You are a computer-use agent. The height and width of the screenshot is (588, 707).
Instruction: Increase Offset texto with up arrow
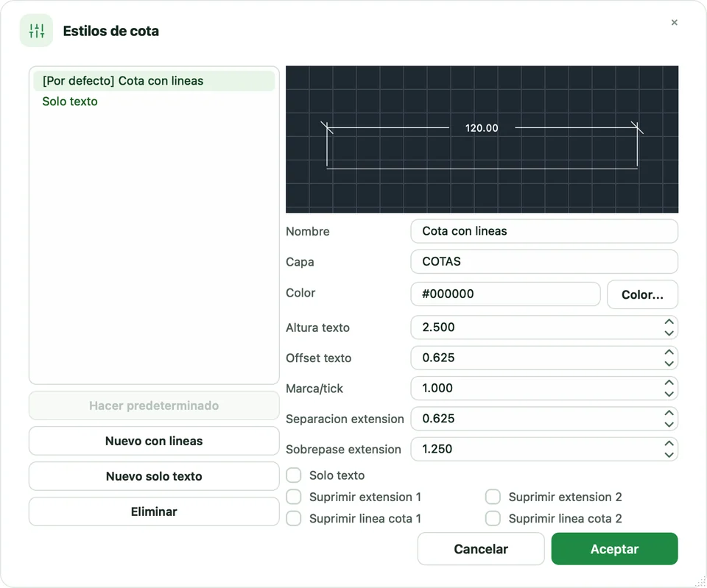point(669,352)
